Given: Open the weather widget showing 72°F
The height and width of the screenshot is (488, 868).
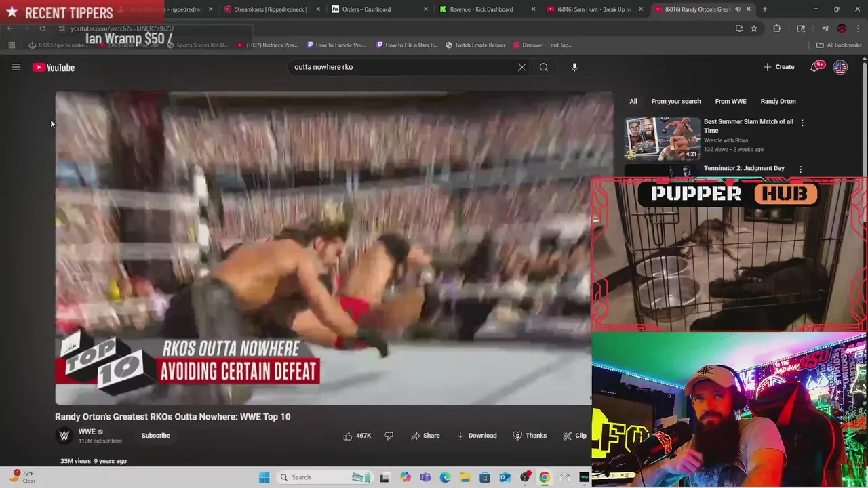Looking at the screenshot, I should point(22,477).
